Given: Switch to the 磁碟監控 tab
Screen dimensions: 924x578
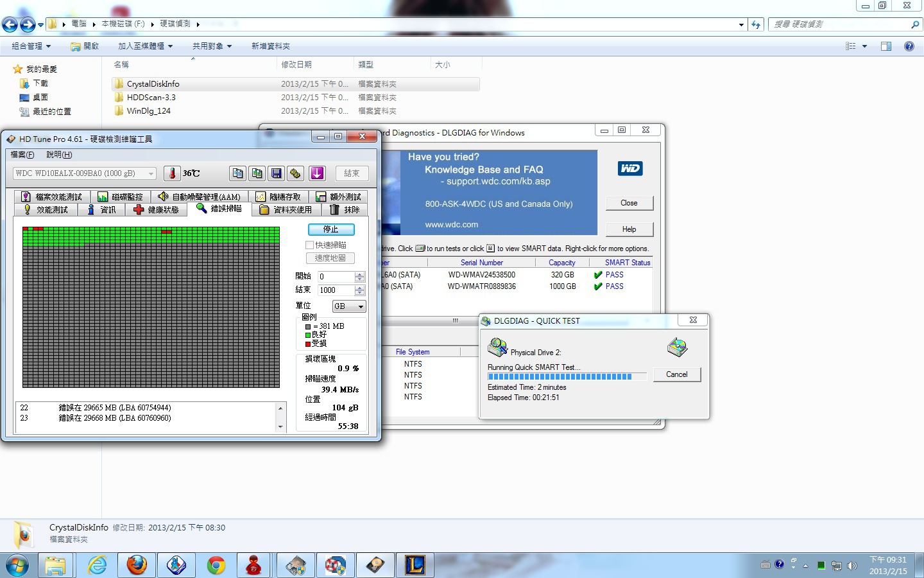Looking at the screenshot, I should coord(121,197).
